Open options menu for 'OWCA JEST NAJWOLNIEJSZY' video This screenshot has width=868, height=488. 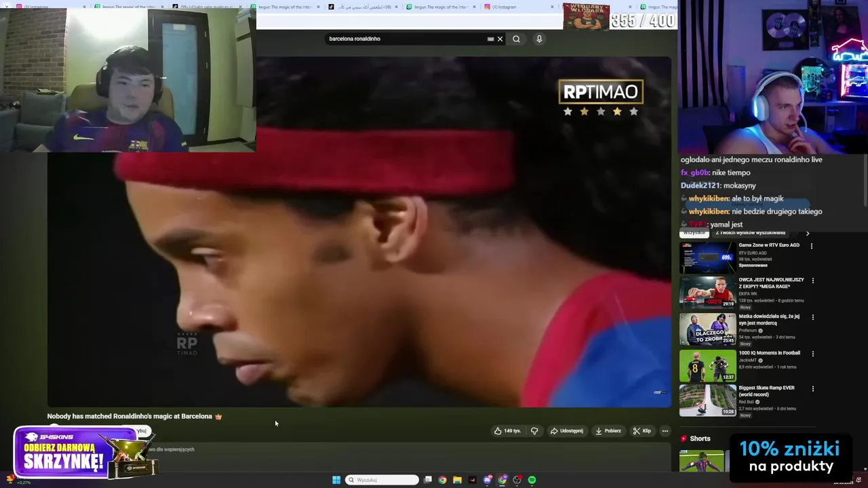813,281
